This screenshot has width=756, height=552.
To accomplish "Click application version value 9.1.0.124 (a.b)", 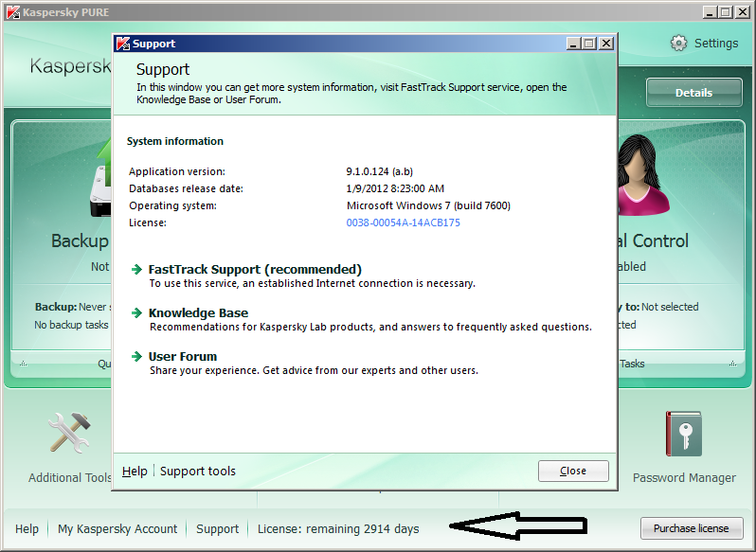I will pos(380,171).
